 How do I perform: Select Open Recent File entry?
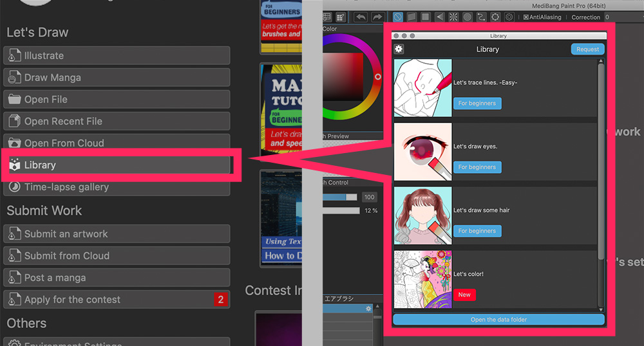pyautogui.click(x=117, y=122)
